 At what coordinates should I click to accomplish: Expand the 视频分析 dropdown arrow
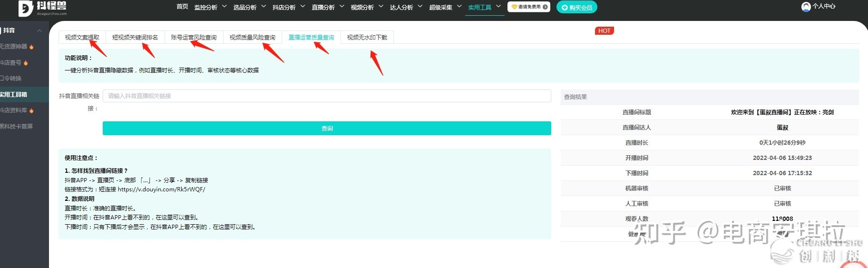coord(380,7)
